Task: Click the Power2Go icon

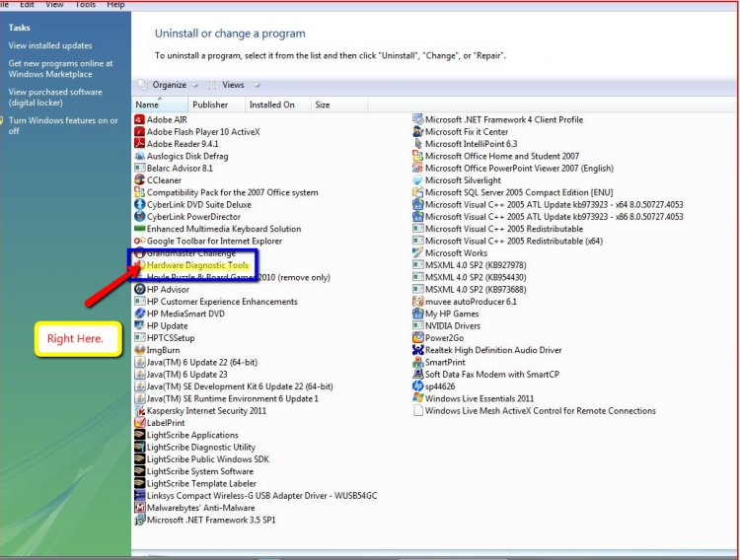Action: pyautogui.click(x=417, y=338)
